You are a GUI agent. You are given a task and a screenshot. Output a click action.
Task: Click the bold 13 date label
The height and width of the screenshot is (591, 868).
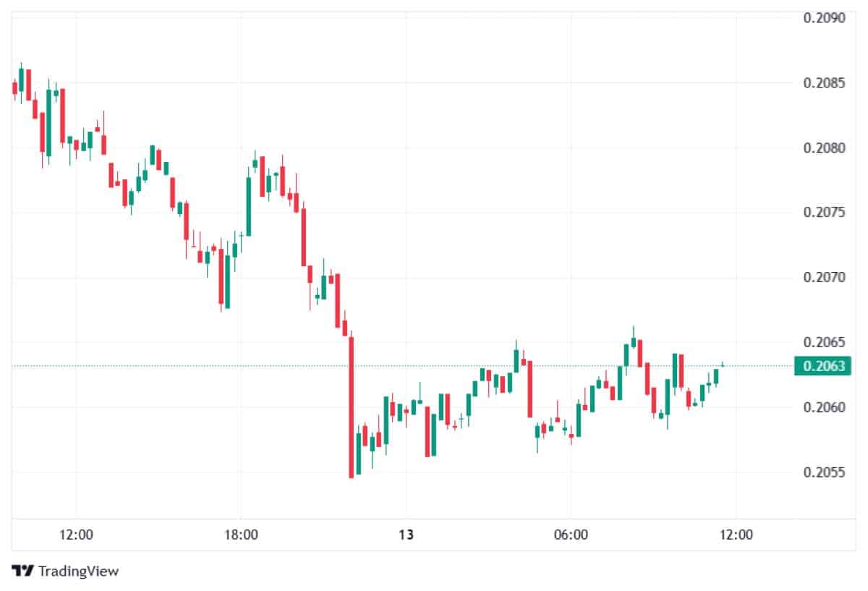pos(406,535)
